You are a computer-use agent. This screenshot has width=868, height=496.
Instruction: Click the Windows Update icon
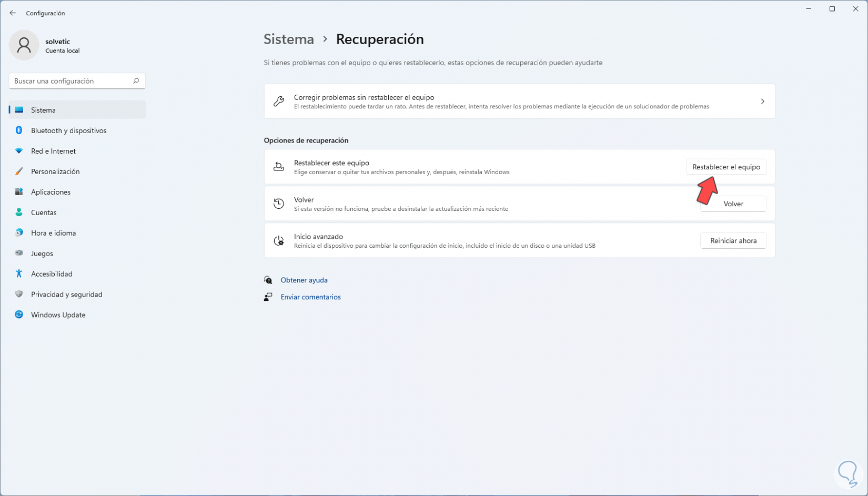(x=19, y=315)
